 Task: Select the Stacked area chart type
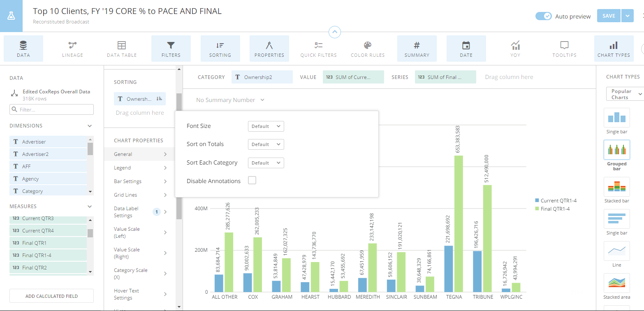[616, 284]
